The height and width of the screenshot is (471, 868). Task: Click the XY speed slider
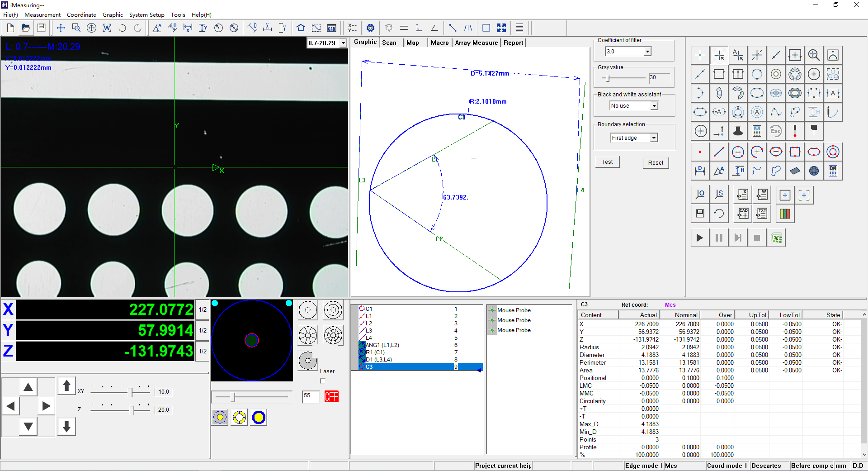coord(120,391)
